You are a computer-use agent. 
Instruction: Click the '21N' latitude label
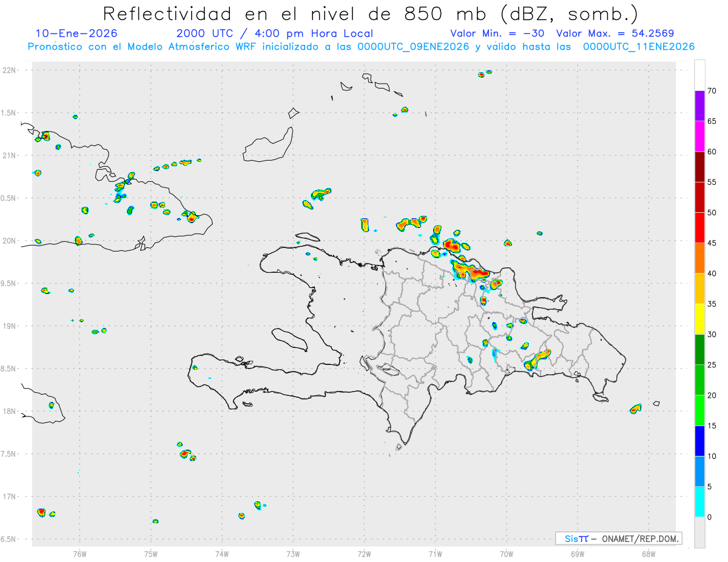tap(10, 155)
